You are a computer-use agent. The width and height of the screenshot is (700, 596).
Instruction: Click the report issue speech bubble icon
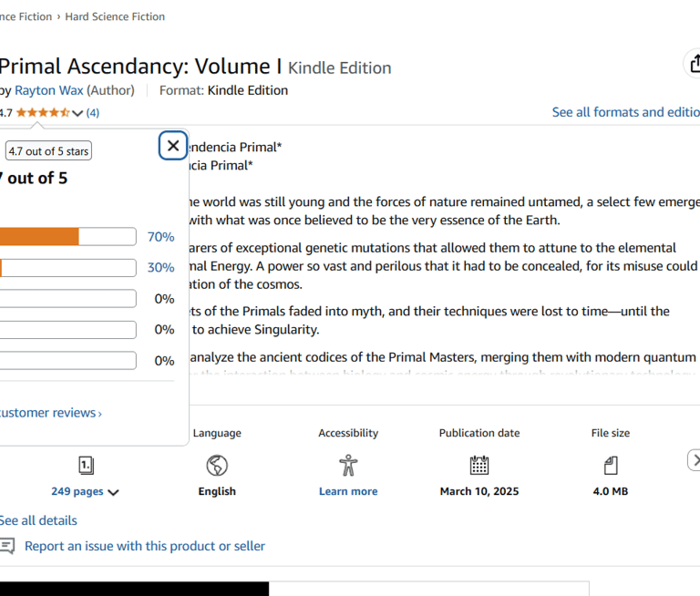click(x=7, y=546)
